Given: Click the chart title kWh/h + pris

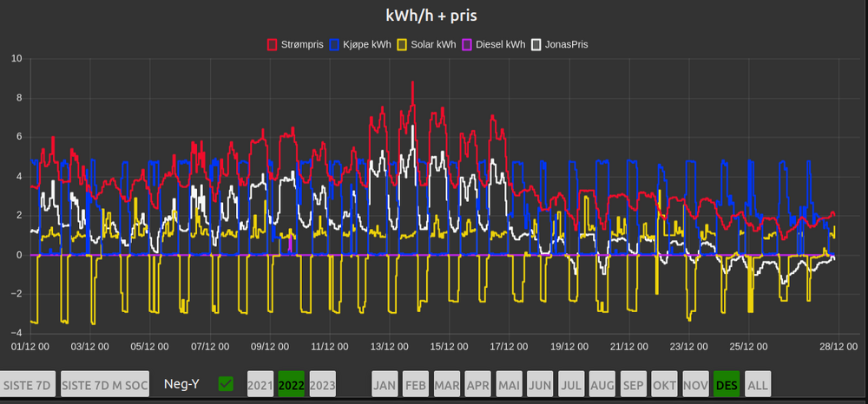Looking at the screenshot, I should (431, 16).
